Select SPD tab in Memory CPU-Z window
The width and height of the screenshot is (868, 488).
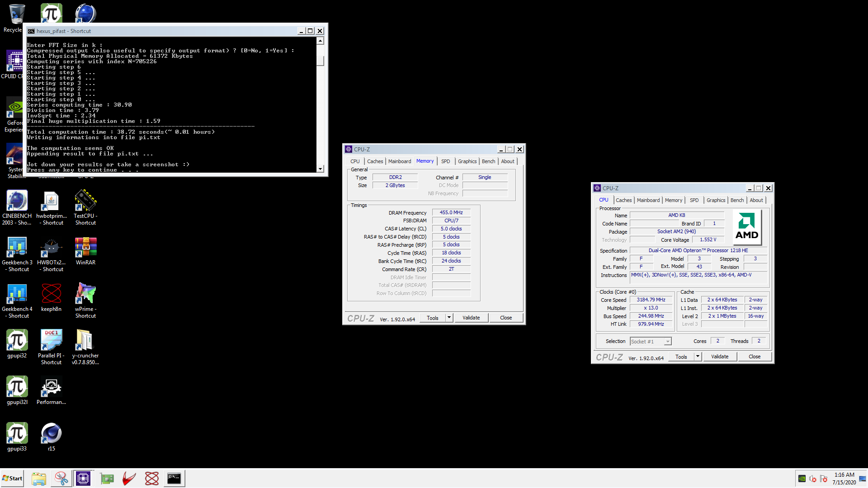click(x=445, y=161)
